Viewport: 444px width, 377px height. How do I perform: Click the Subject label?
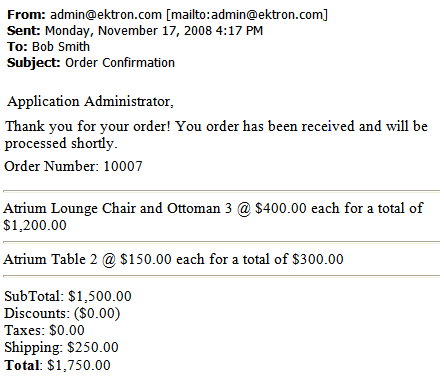34,63
